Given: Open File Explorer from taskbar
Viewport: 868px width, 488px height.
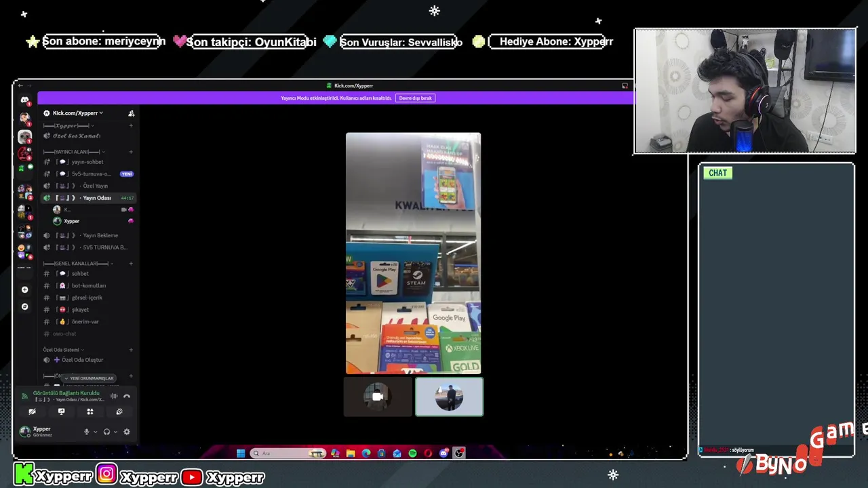Looking at the screenshot, I should click(351, 453).
